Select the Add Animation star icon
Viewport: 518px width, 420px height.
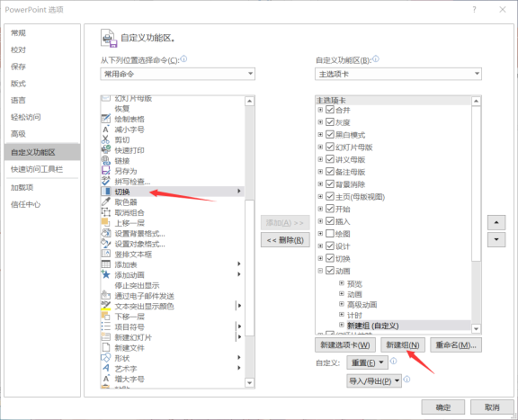click(x=106, y=274)
